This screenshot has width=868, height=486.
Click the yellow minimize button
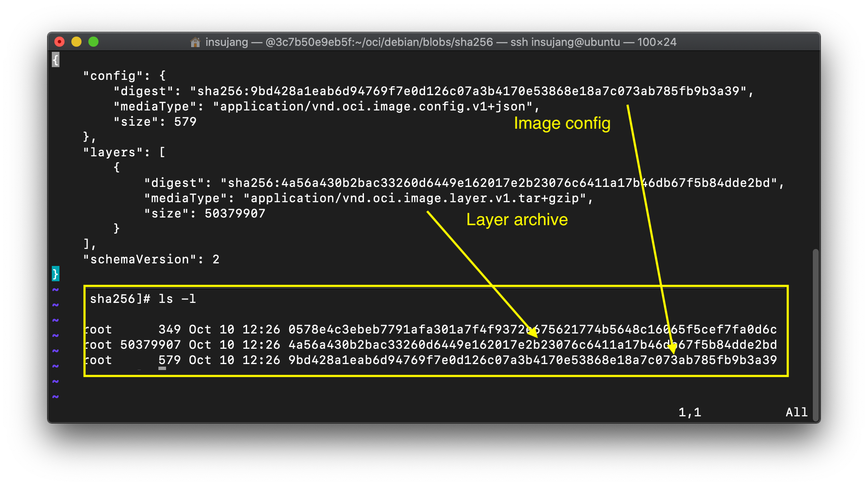76,42
